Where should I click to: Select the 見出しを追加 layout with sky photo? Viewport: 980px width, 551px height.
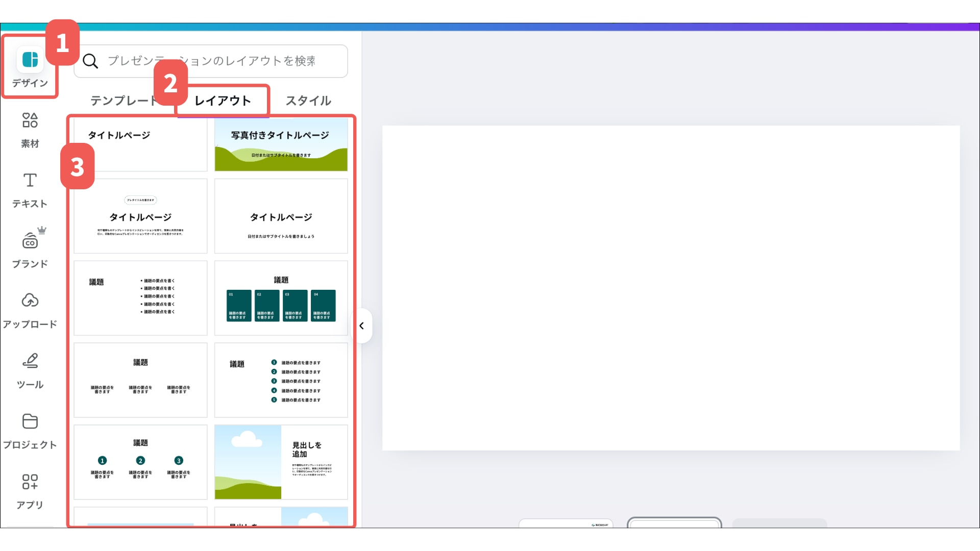click(281, 462)
